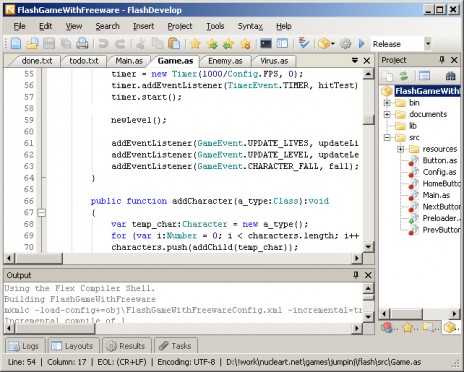The height and width of the screenshot is (372, 464).
Task: Open the Edit menu
Action: tap(45, 26)
